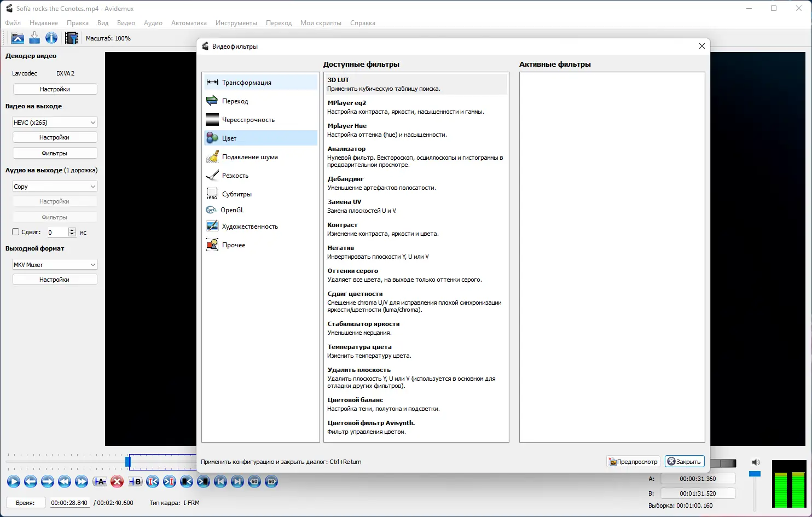Open the video output codec dropdown

click(54, 121)
